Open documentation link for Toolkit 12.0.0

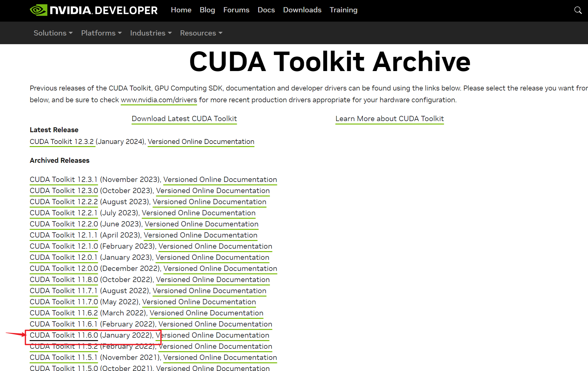point(220,269)
